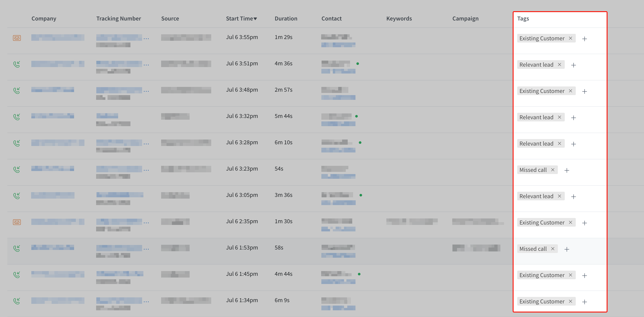Remove Existing Customer tag on 1:34pm call
Image resolution: width=644 pixels, height=317 pixels.
[571, 301]
